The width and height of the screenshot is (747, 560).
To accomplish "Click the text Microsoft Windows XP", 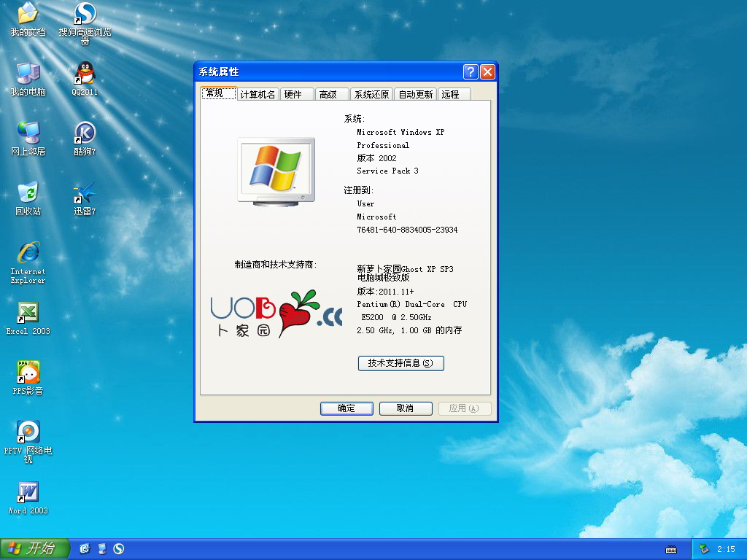I will click(x=400, y=133).
